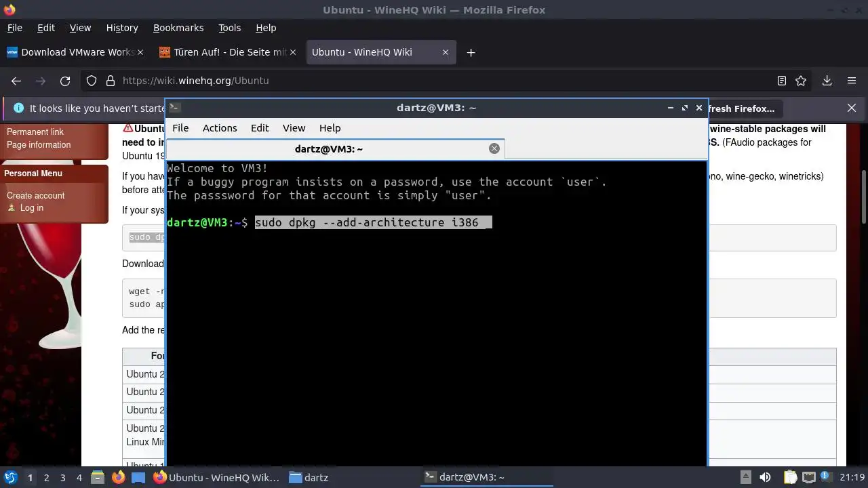Click the Firefox back arrow

16,81
